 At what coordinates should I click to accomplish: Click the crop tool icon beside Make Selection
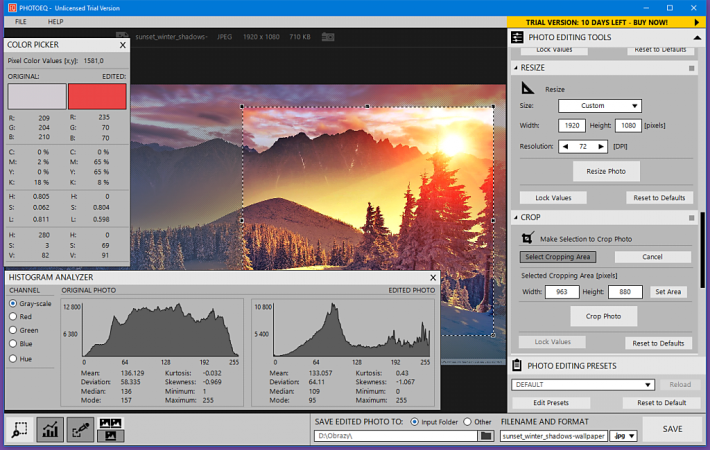click(527, 238)
